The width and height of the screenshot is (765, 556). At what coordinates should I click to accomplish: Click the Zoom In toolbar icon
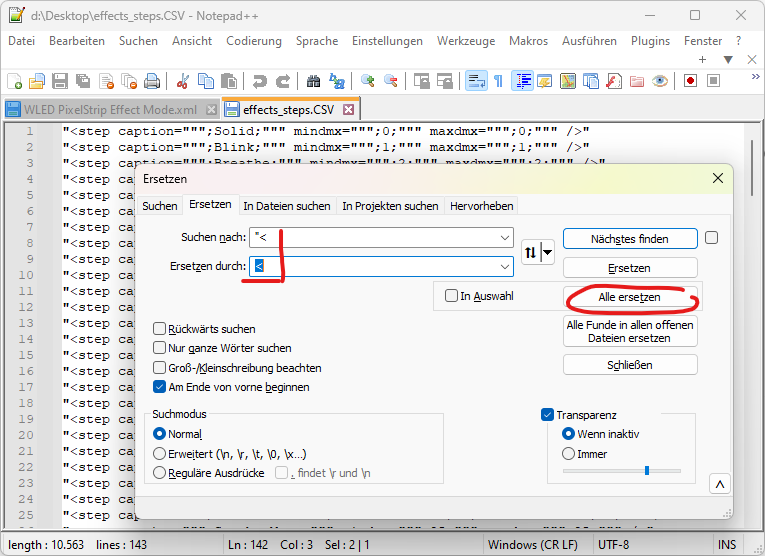click(367, 81)
